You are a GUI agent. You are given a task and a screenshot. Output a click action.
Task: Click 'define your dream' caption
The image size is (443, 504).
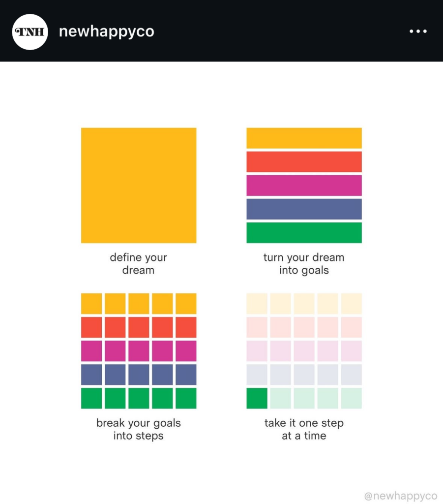138,264
